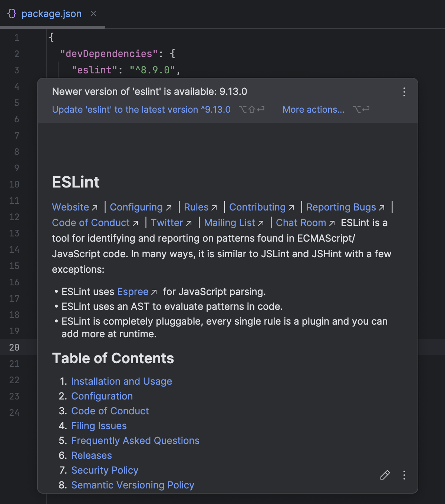The width and height of the screenshot is (445, 504).
Task: Open the bottom-right kebab menu of the popup
Action: point(404,475)
